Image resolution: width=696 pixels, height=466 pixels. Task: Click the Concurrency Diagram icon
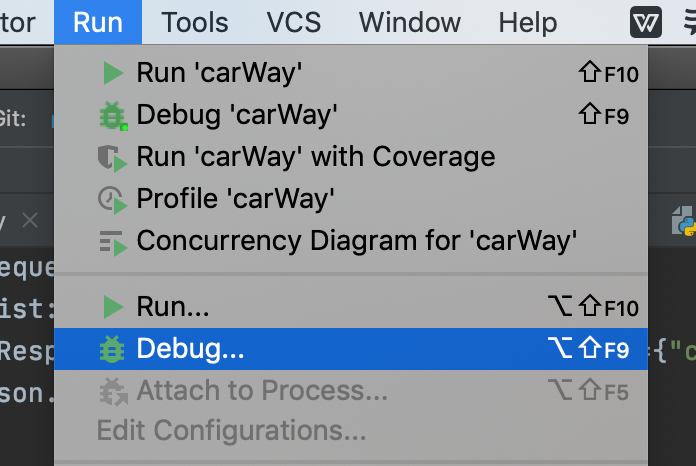113,242
